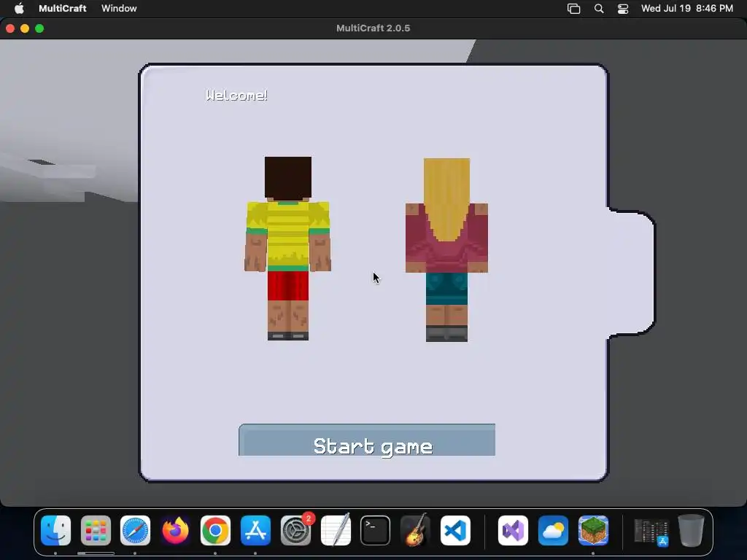The height and width of the screenshot is (560, 747).
Task: Open Finder from the dock
Action: (x=55, y=531)
